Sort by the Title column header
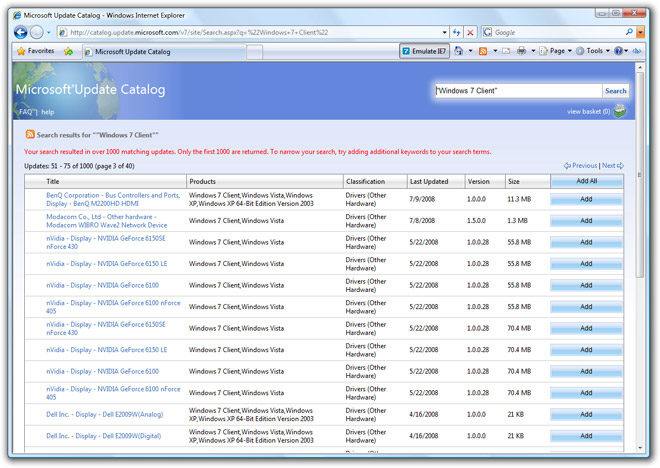This screenshot has width=660, height=468. coord(53,181)
